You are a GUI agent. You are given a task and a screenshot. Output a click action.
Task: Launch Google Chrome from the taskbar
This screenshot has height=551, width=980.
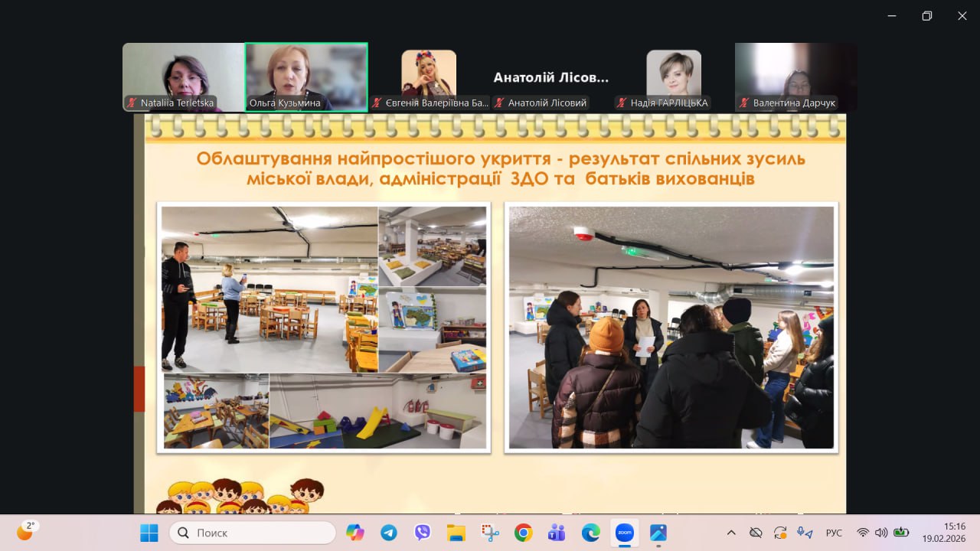coord(524,533)
